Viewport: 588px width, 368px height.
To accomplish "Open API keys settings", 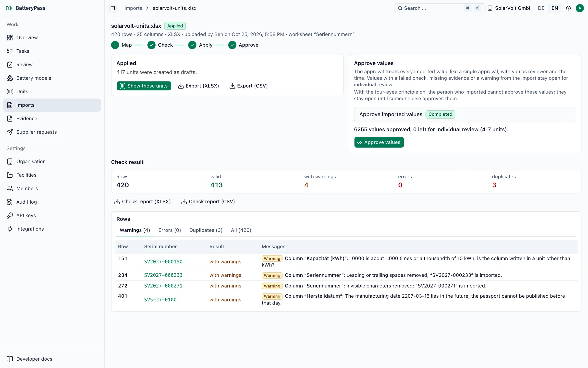I will tap(52, 215).
